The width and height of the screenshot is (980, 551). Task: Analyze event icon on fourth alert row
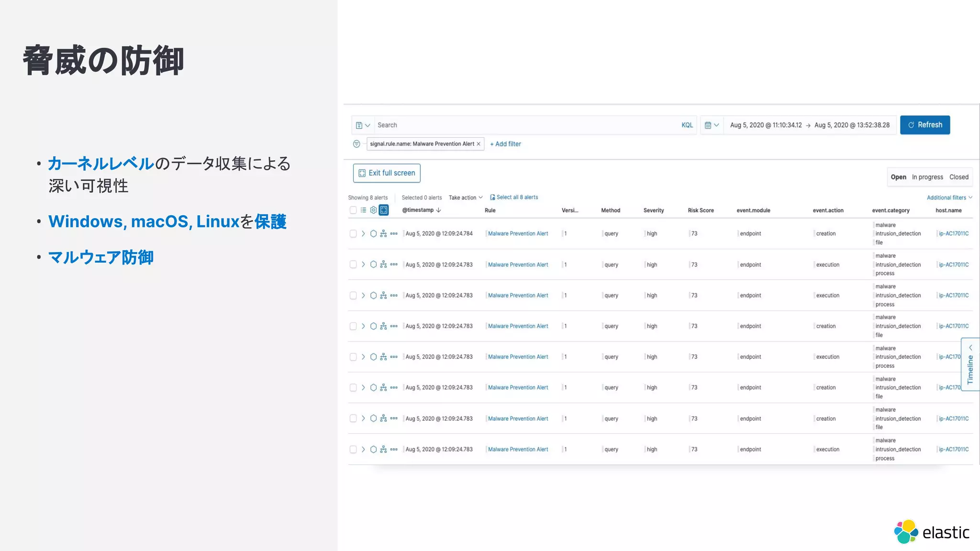(x=383, y=326)
